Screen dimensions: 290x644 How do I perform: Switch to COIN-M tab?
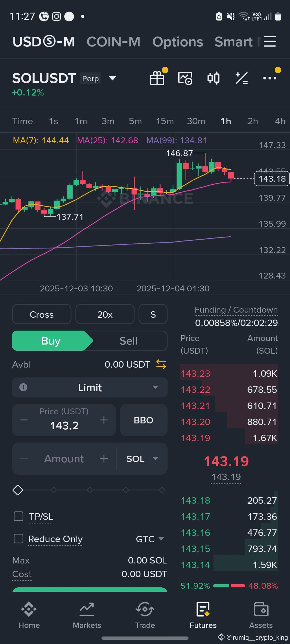pyautogui.click(x=113, y=42)
